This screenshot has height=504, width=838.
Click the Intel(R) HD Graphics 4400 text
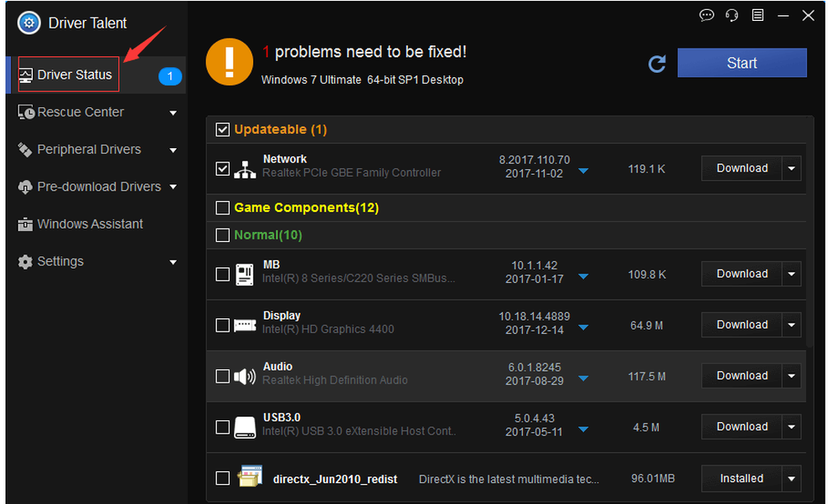click(328, 329)
